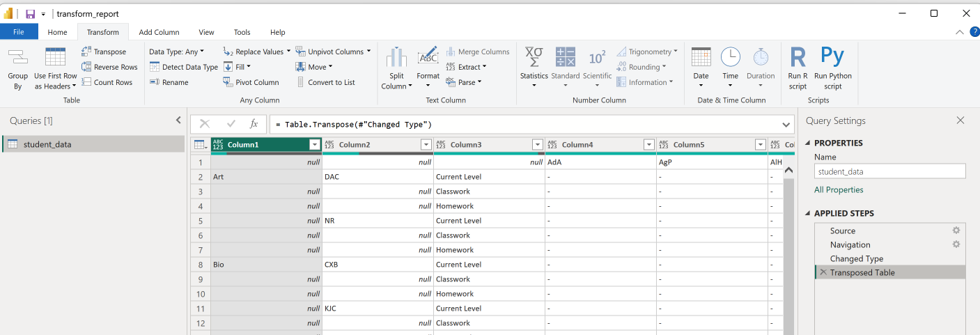Delete the Transposed Table step
The height and width of the screenshot is (335, 980).
[823, 272]
